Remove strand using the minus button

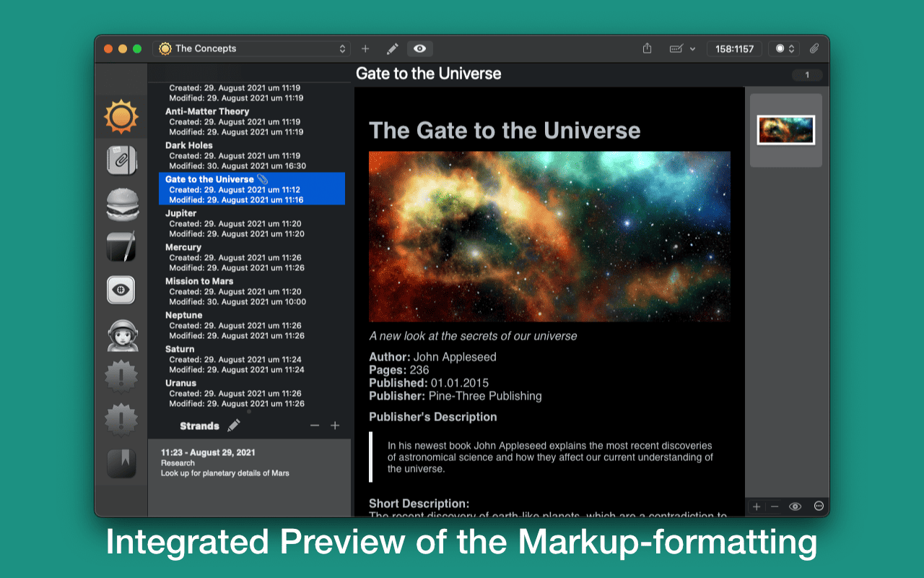pyautogui.click(x=315, y=426)
